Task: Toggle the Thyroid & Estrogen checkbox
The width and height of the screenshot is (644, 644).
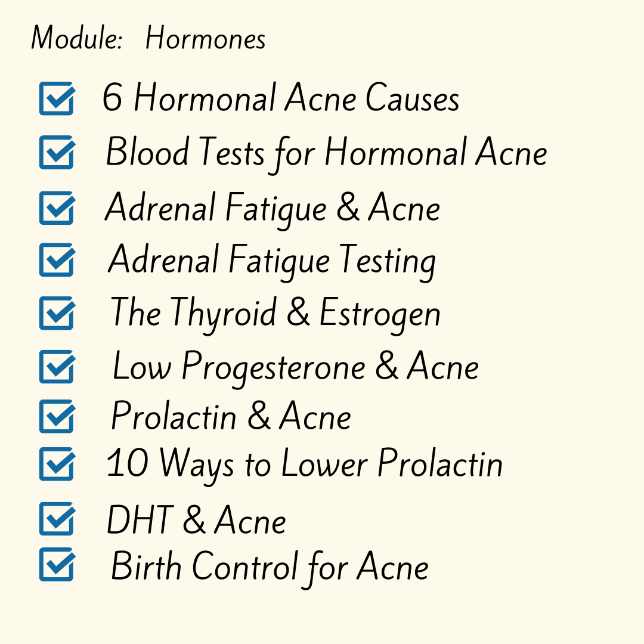Action: (x=57, y=313)
